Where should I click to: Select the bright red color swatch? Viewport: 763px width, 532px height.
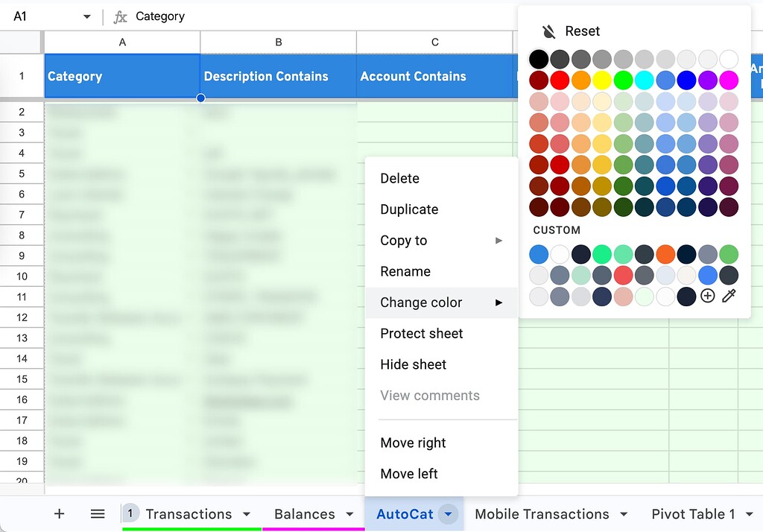click(x=560, y=80)
